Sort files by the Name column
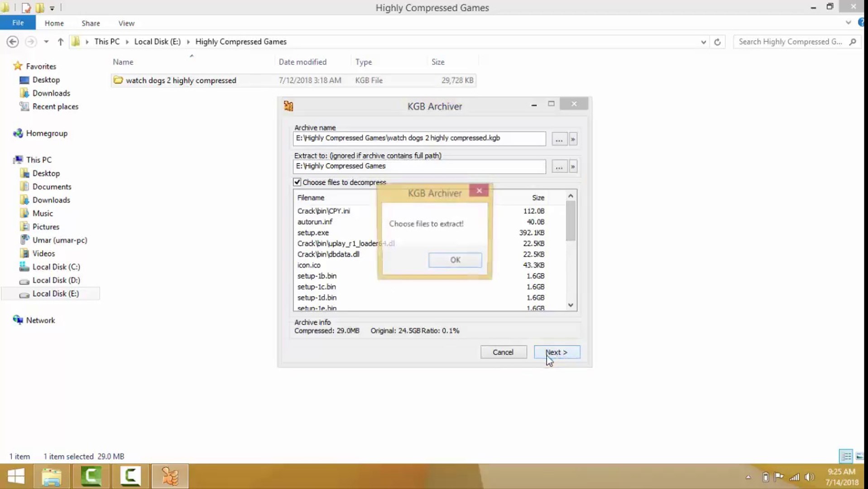Image resolution: width=868 pixels, height=489 pixels. [x=123, y=62]
